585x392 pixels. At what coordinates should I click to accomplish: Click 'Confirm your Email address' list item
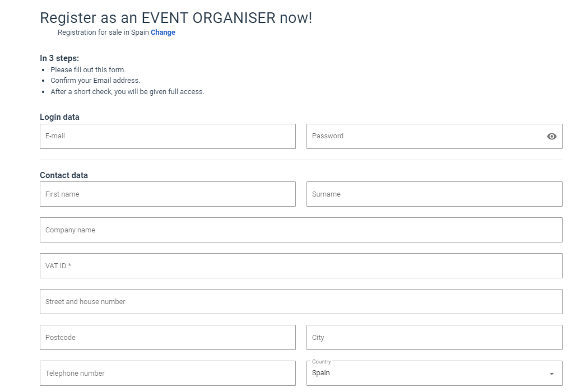pyautogui.click(x=95, y=81)
